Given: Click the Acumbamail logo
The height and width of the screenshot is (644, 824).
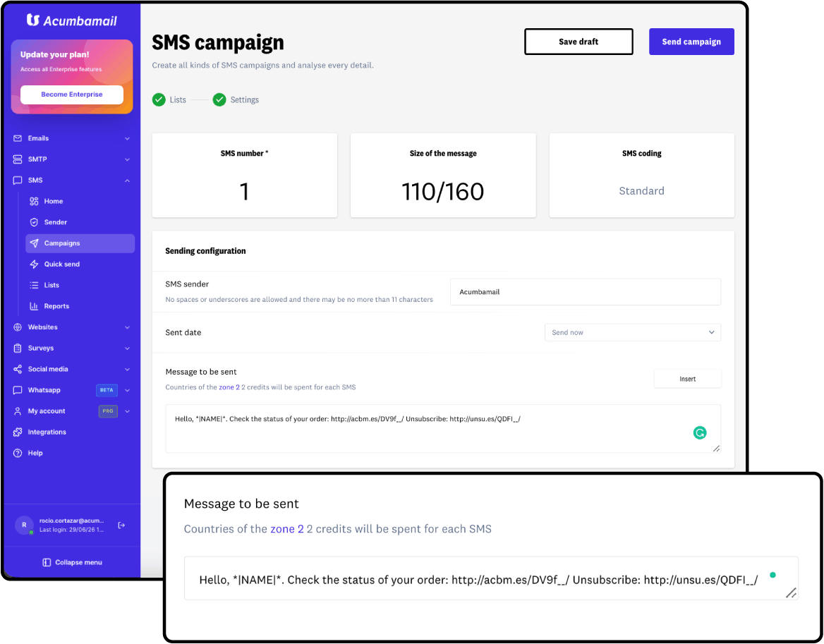Looking at the screenshot, I should (x=72, y=20).
